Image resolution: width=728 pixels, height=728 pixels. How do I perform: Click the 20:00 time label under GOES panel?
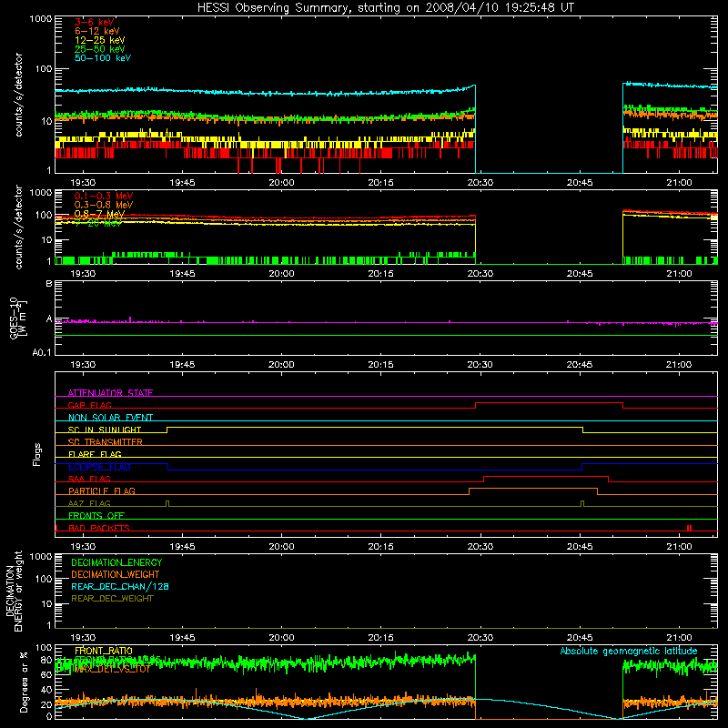[x=281, y=365]
